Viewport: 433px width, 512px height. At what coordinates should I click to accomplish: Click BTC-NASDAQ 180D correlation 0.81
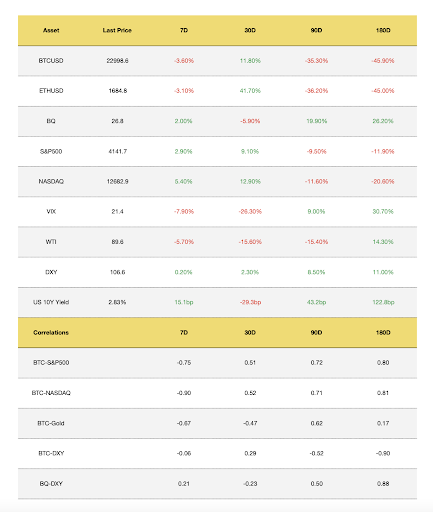pyautogui.click(x=383, y=393)
